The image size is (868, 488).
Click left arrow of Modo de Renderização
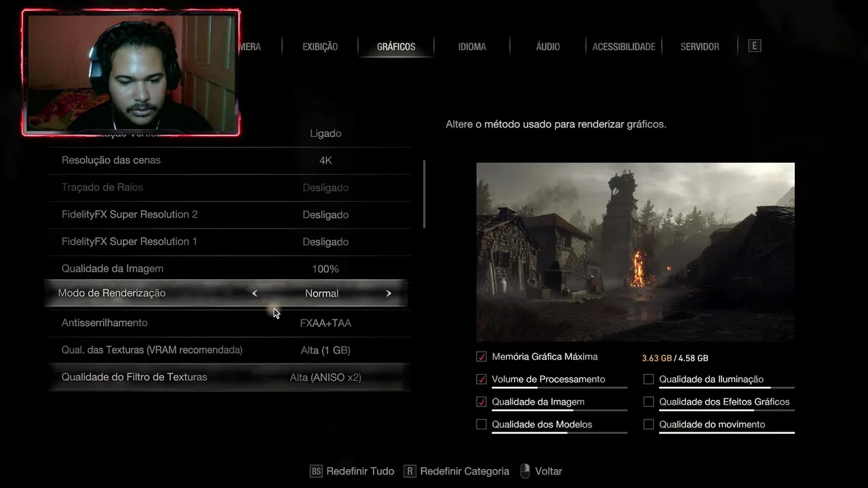click(254, 293)
